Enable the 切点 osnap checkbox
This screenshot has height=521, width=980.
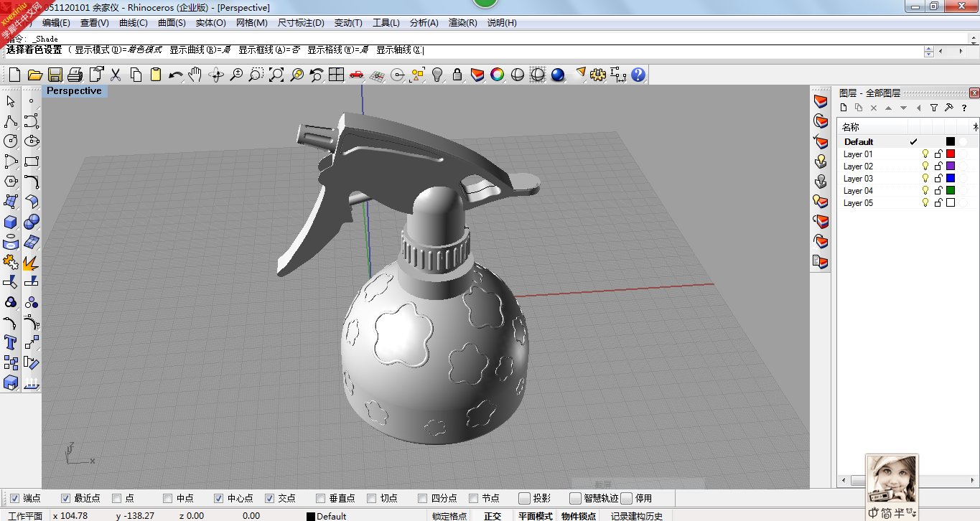click(372, 498)
